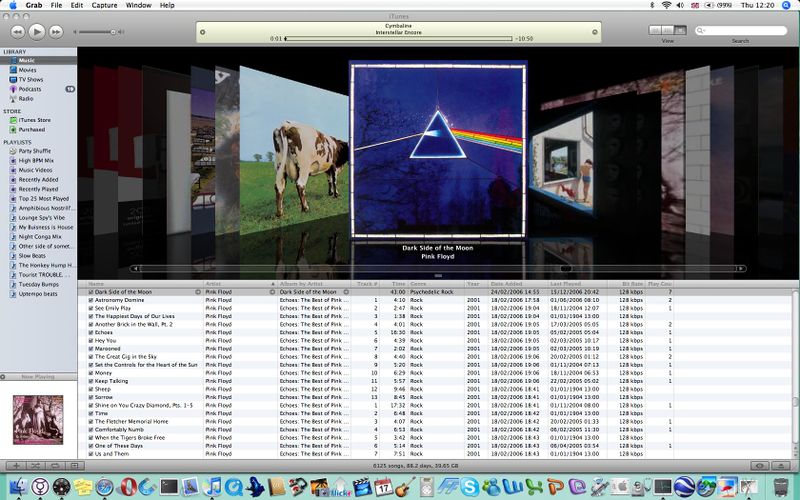Uncheck the Us and Them checkbox
The image size is (800, 500).
click(x=91, y=454)
